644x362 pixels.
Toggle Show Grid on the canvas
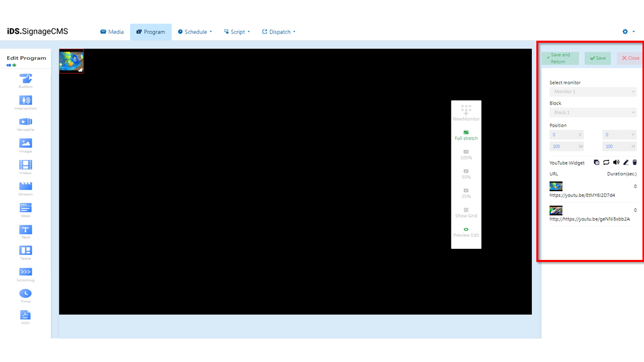pos(466,212)
